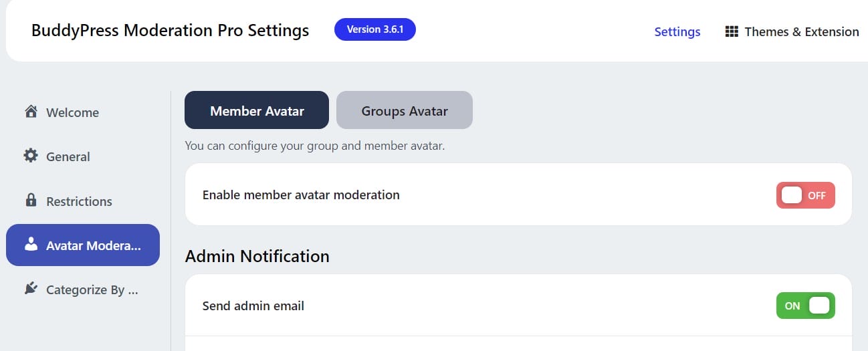Image resolution: width=868 pixels, height=351 pixels.
Task: Open the Groups Avatar tab
Action: tap(405, 110)
